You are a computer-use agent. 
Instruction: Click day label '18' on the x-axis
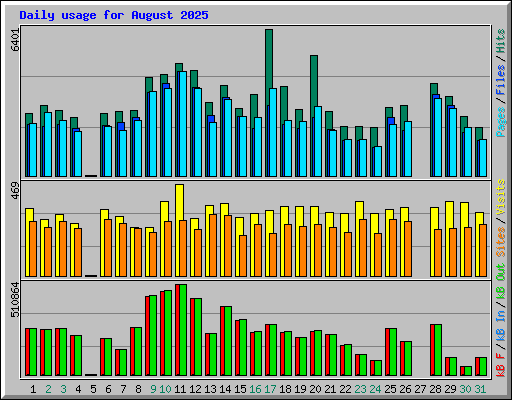tap(285, 389)
